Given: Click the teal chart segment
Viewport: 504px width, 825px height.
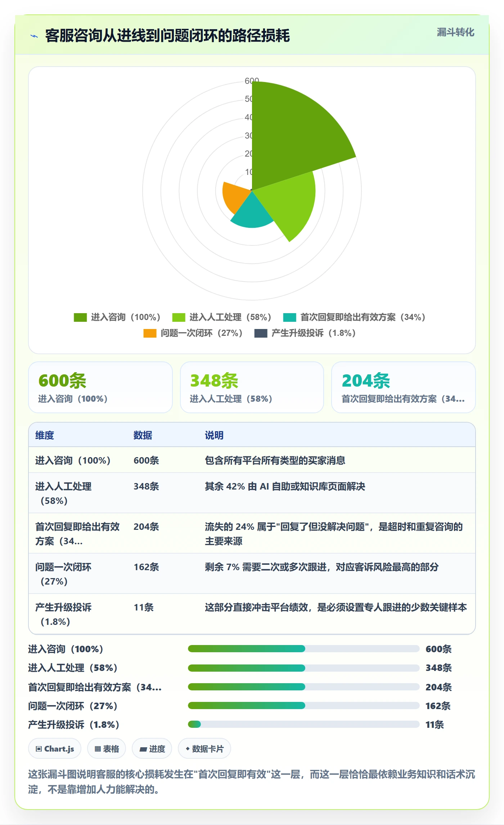Looking at the screenshot, I should pos(253,213).
